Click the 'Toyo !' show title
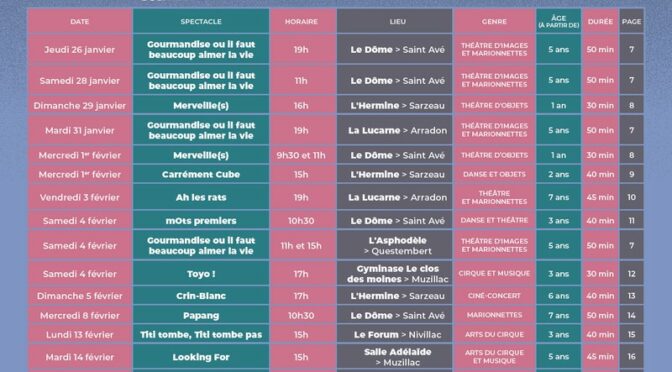Screen dimensions: 672x372 (201, 274)
